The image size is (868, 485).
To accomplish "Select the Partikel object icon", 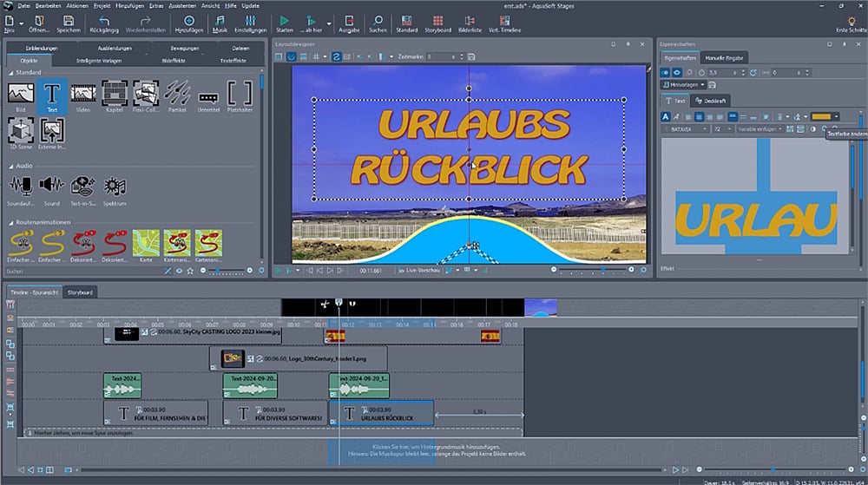I will [x=176, y=93].
